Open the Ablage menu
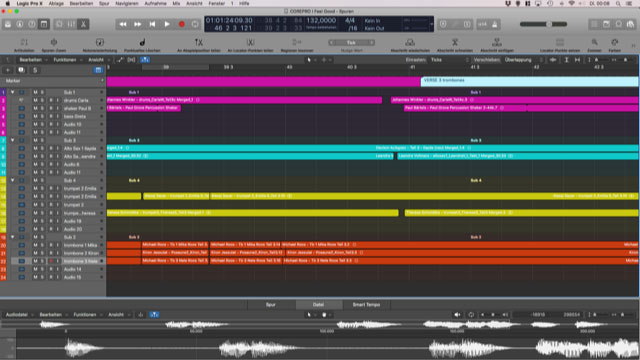This screenshot has height=360, width=640. pyautogui.click(x=56, y=3)
